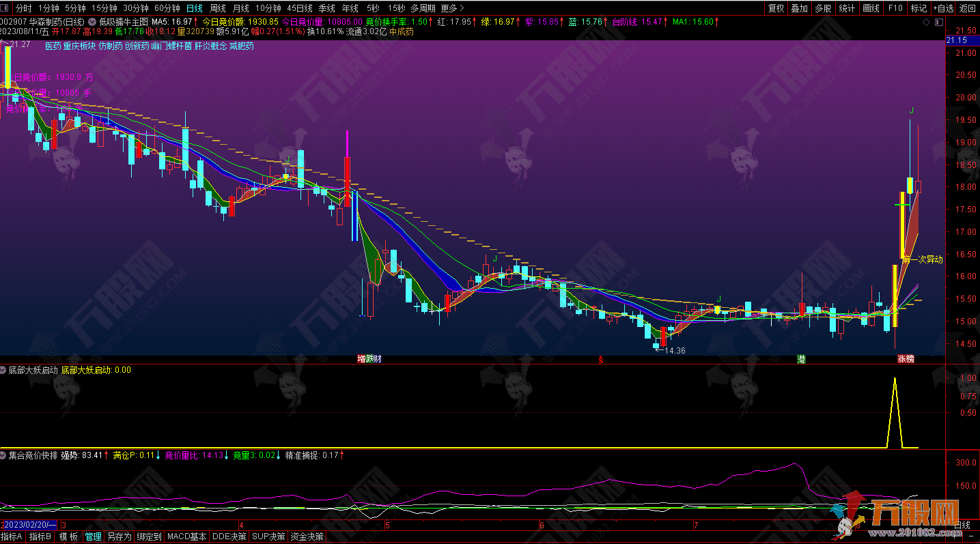
Task: Expand the 更多 periods menu
Action: click(452, 8)
